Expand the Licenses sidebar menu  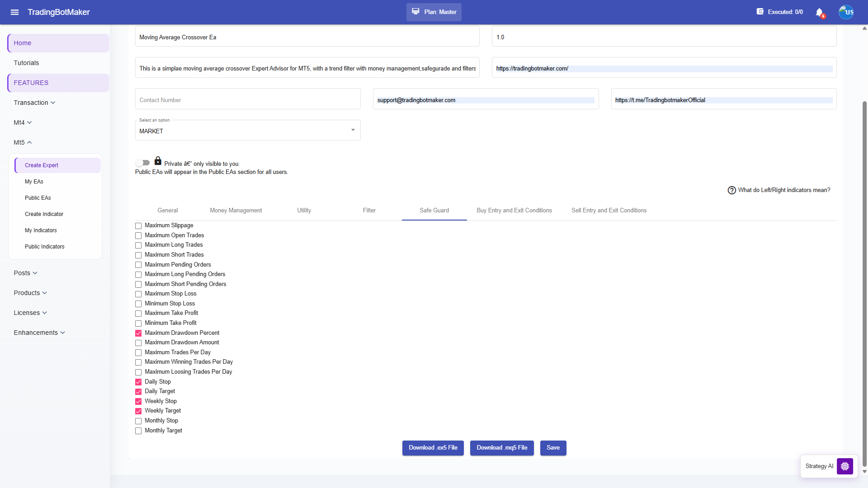[30, 313]
